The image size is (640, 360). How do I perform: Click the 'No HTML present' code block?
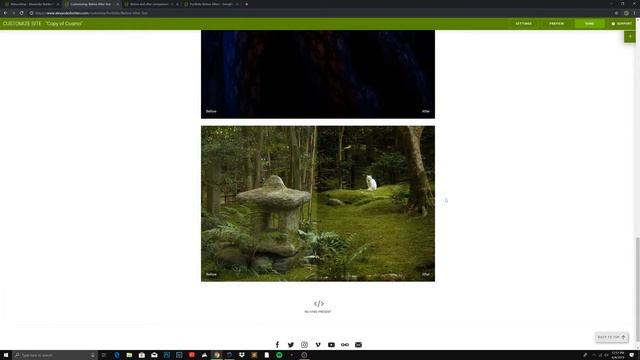[318, 307]
